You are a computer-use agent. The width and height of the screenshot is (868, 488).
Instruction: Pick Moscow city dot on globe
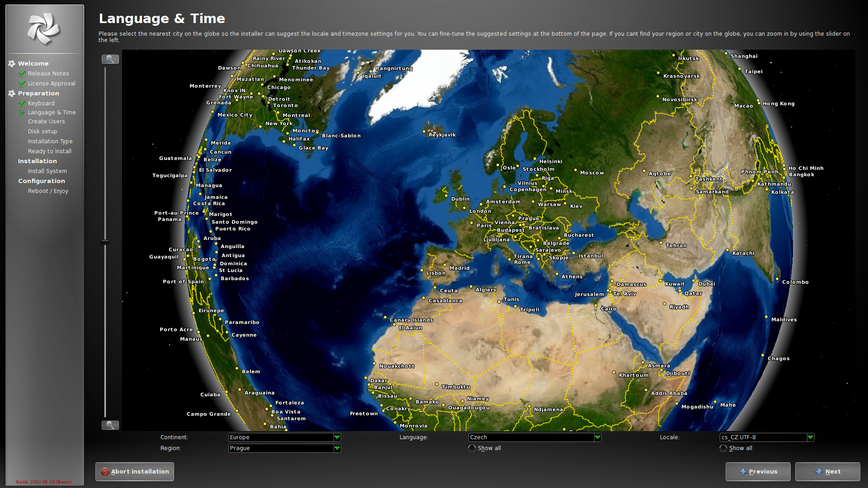576,170
